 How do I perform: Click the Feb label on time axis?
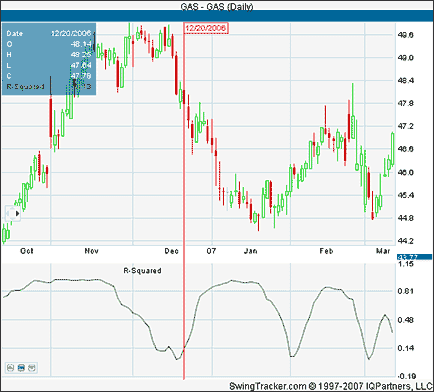[x=326, y=251]
